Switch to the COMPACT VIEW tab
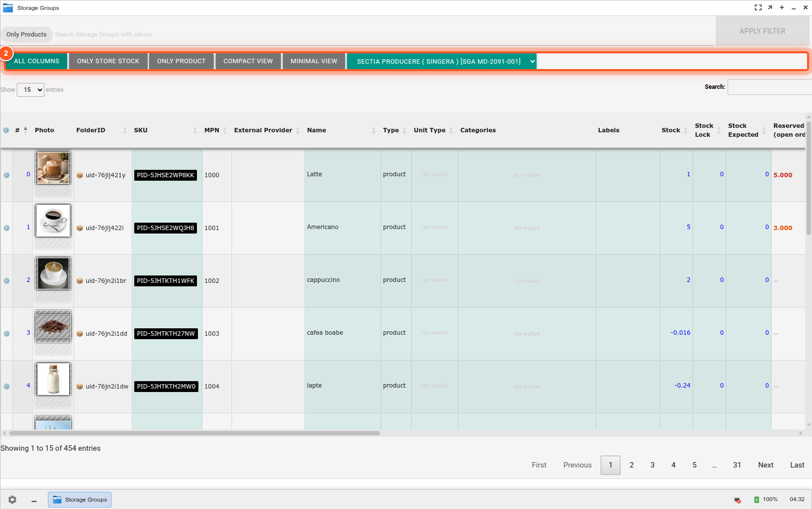812x509 pixels. pos(248,61)
